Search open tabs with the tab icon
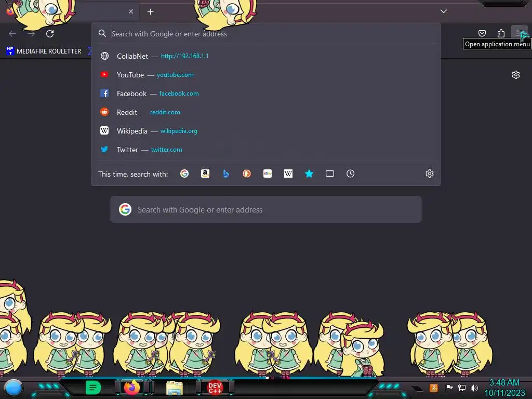Image resolution: width=532 pixels, height=399 pixels. [x=330, y=174]
